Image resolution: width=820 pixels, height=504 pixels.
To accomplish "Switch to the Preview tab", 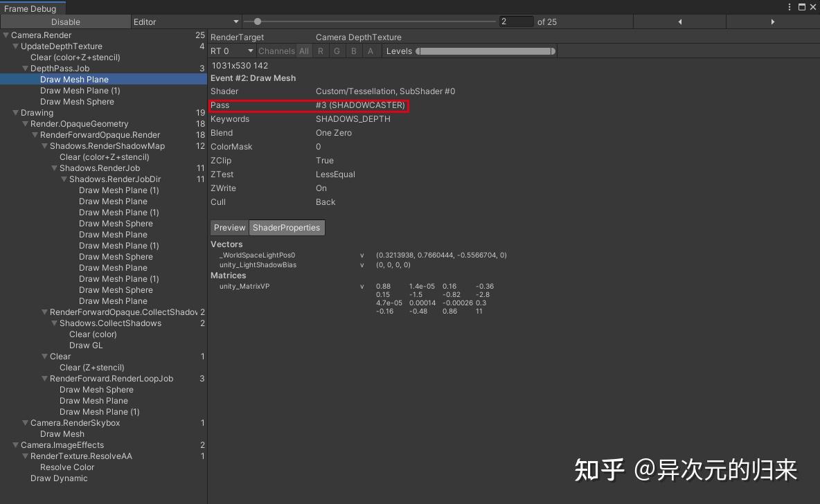I will click(229, 227).
